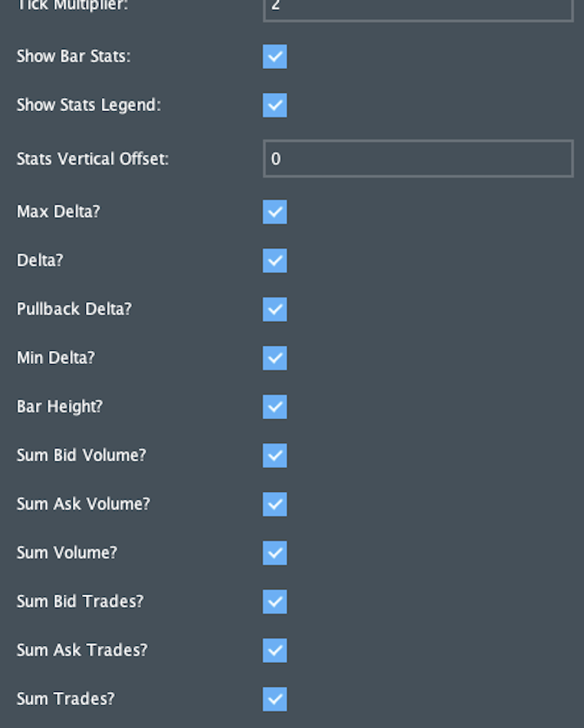Click the 'Bar Height?' label text

(x=60, y=406)
